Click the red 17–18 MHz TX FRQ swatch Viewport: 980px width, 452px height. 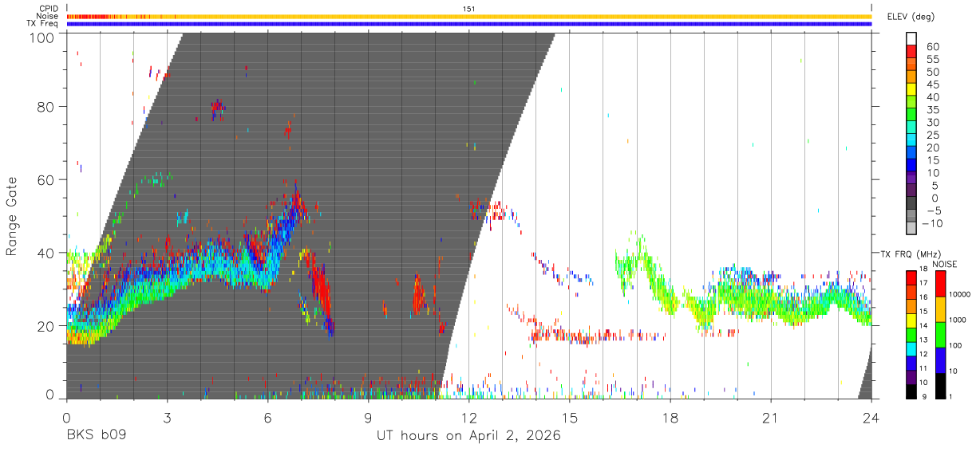(x=911, y=277)
